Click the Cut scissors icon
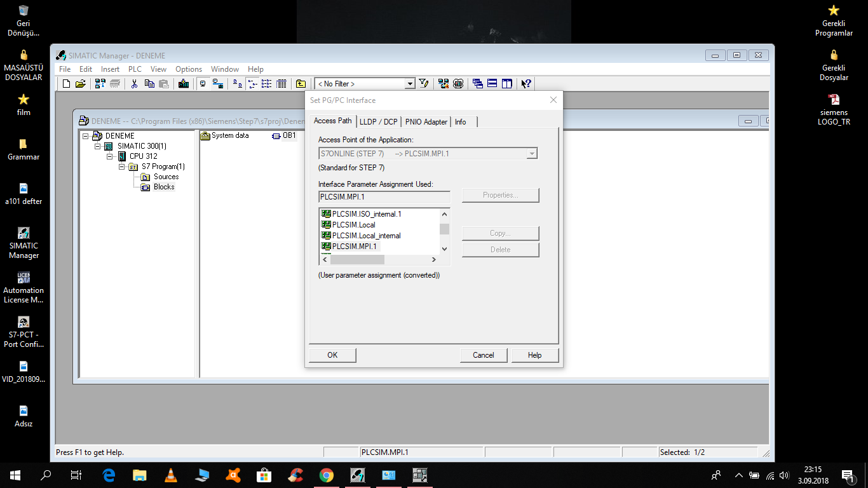868x488 pixels. (134, 84)
